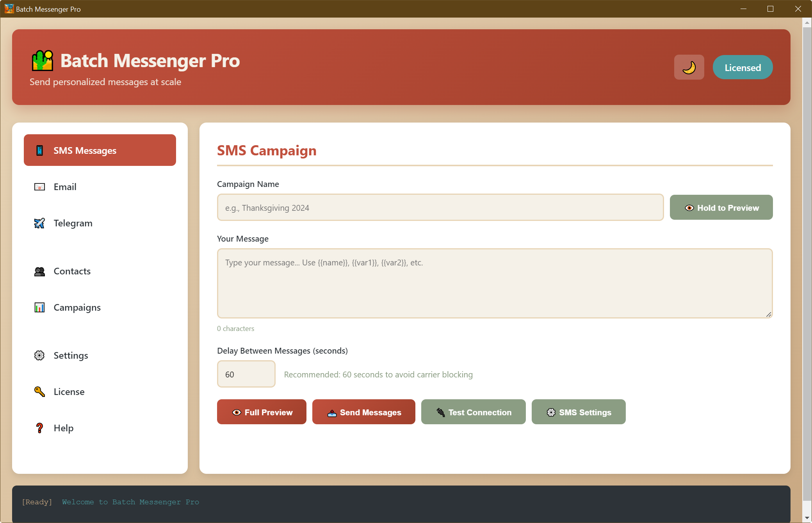Run a Full Preview of the campaign
The height and width of the screenshot is (523, 812).
click(261, 412)
